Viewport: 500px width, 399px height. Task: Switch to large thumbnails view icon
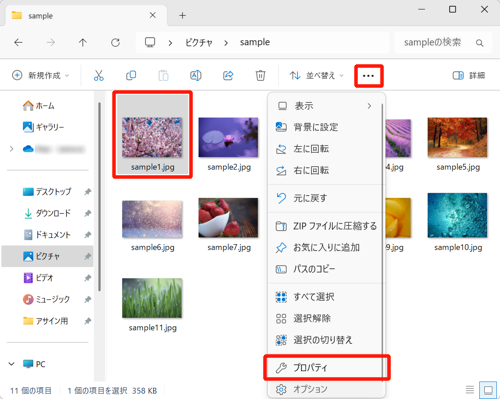tap(488, 389)
